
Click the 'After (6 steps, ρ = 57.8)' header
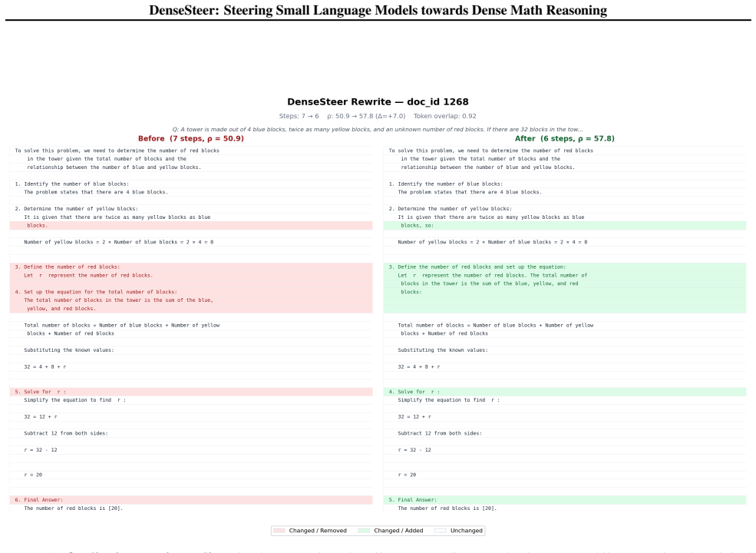point(565,138)
